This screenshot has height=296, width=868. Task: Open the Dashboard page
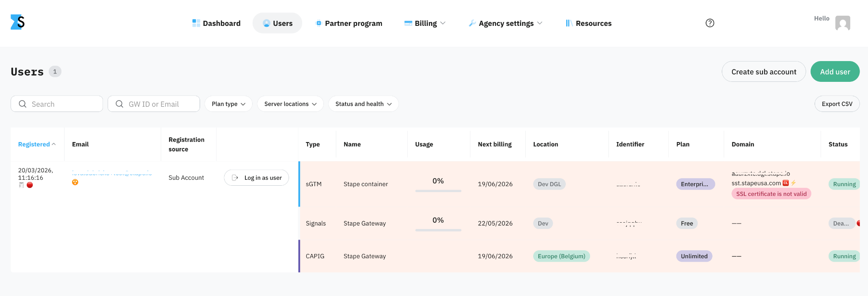pos(216,23)
